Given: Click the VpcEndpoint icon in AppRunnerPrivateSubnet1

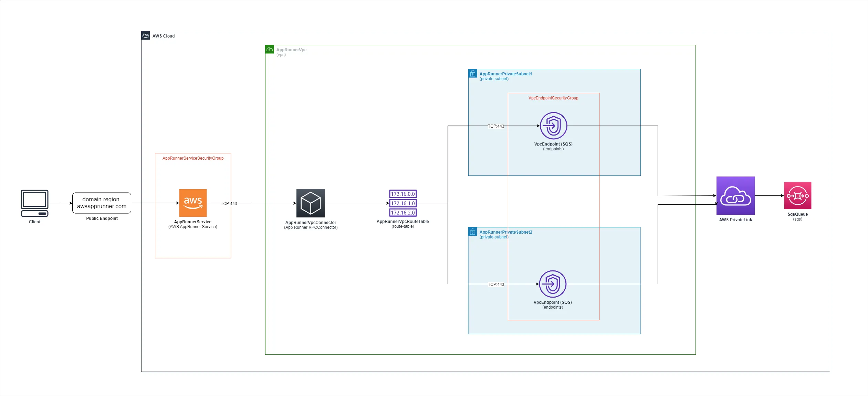Looking at the screenshot, I should 553,126.
